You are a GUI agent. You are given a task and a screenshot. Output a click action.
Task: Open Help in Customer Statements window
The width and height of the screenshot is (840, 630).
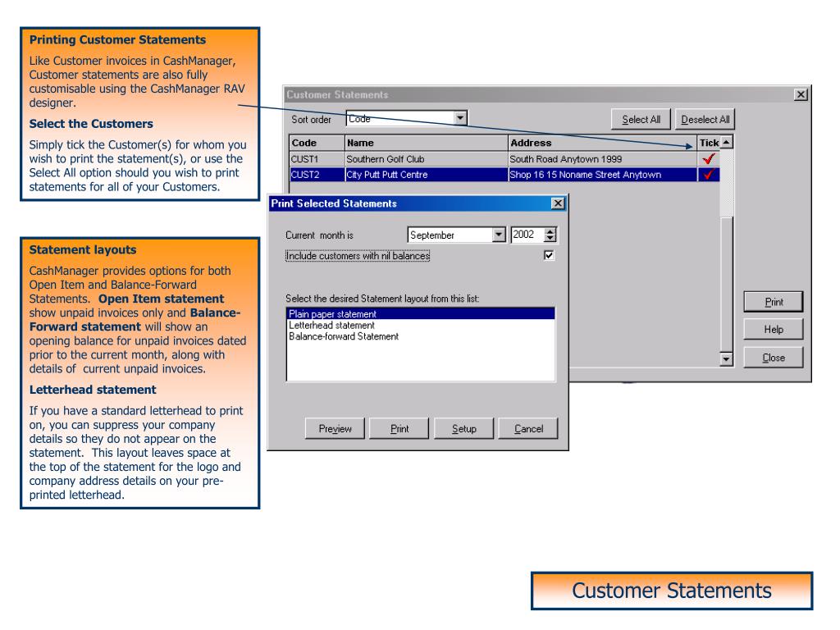(x=774, y=330)
